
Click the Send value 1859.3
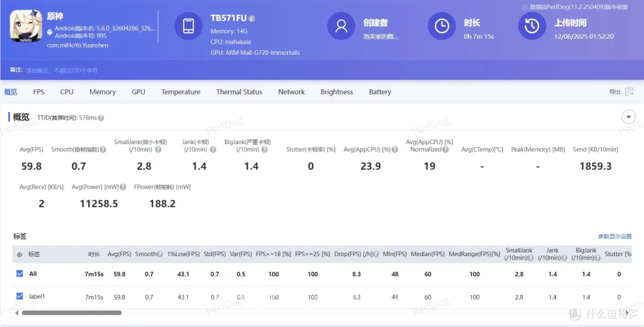tap(596, 166)
